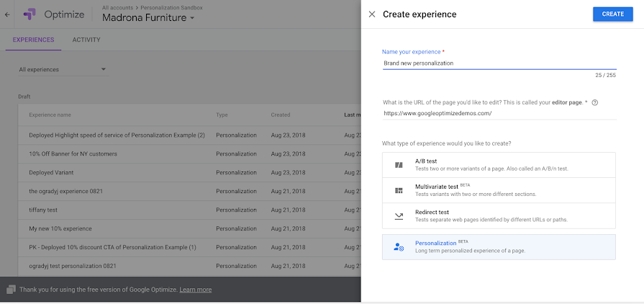Image resolution: width=644 pixels, height=304 pixels.
Task: Follow the Learn more link
Action: tap(196, 290)
